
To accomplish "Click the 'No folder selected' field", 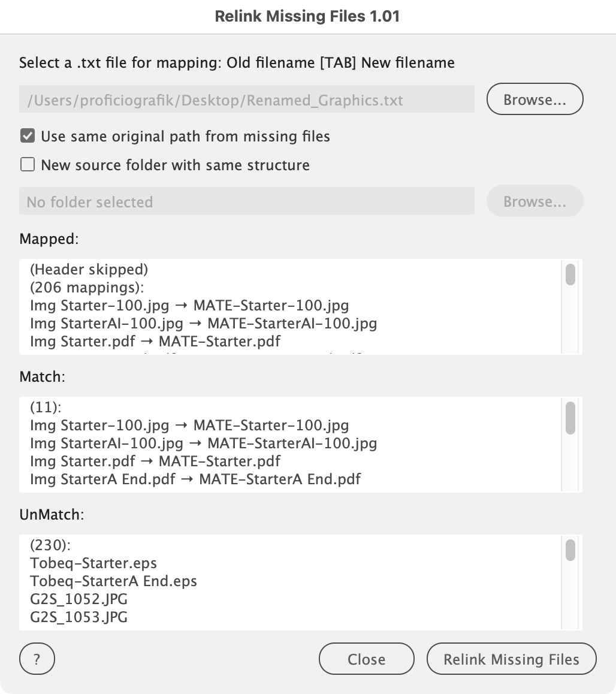I will [x=246, y=202].
